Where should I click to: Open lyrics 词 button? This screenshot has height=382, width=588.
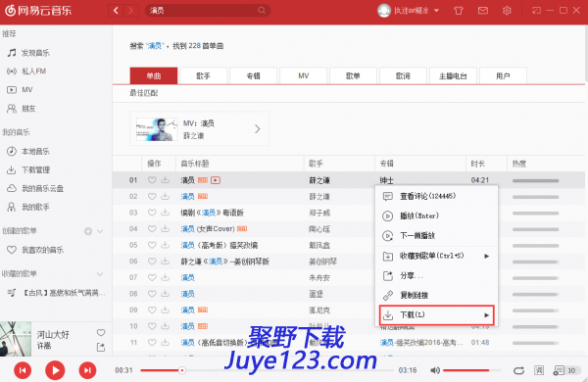(x=539, y=370)
